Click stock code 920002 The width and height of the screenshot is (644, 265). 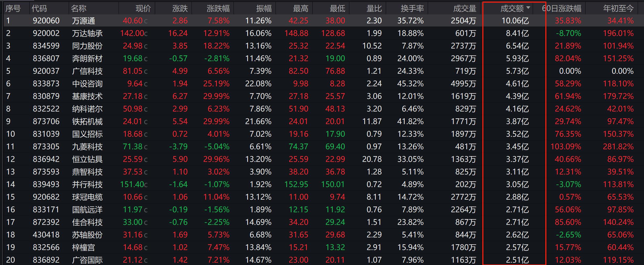(x=46, y=33)
